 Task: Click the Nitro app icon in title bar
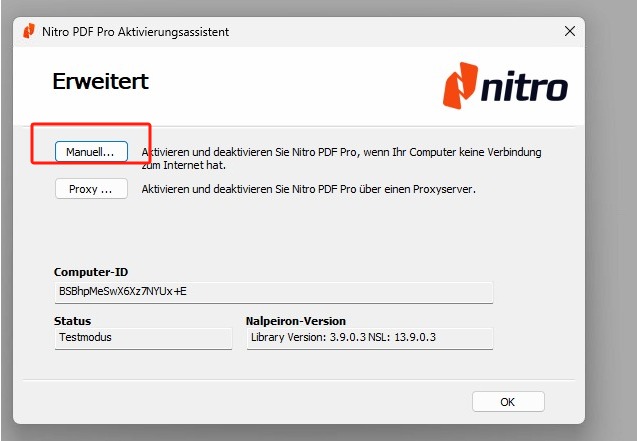28,31
